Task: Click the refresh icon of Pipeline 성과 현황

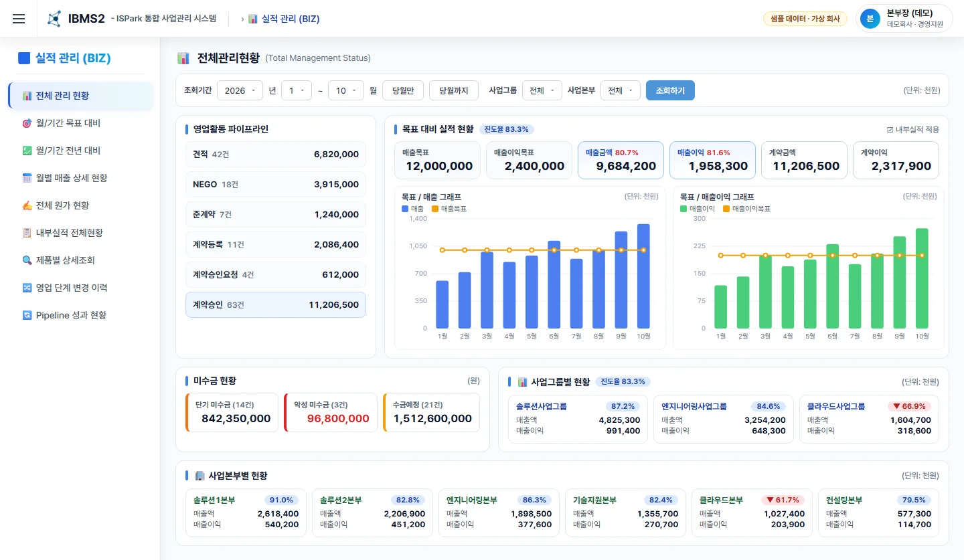Action: click(x=27, y=315)
